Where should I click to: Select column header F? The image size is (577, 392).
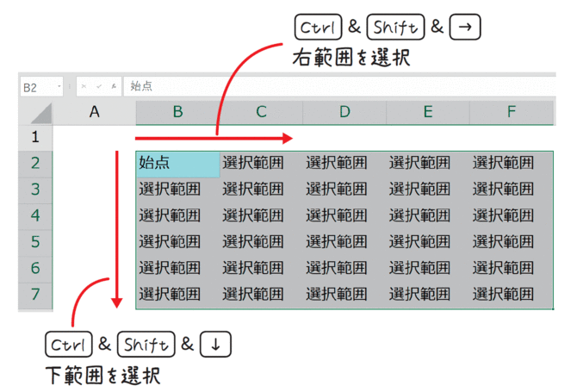tap(512, 112)
